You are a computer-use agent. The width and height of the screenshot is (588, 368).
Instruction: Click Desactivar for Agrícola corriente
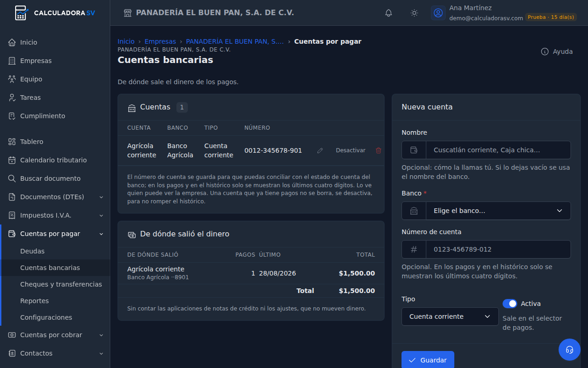(x=351, y=150)
